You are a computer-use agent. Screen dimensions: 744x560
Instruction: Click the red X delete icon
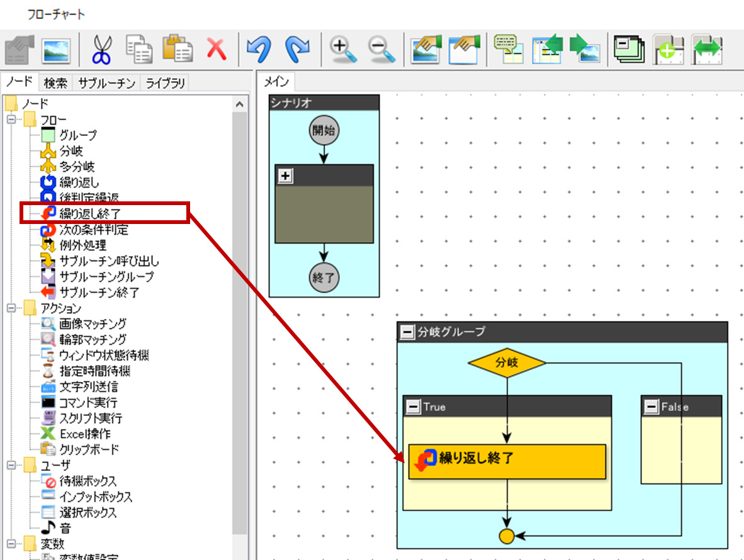coord(216,48)
